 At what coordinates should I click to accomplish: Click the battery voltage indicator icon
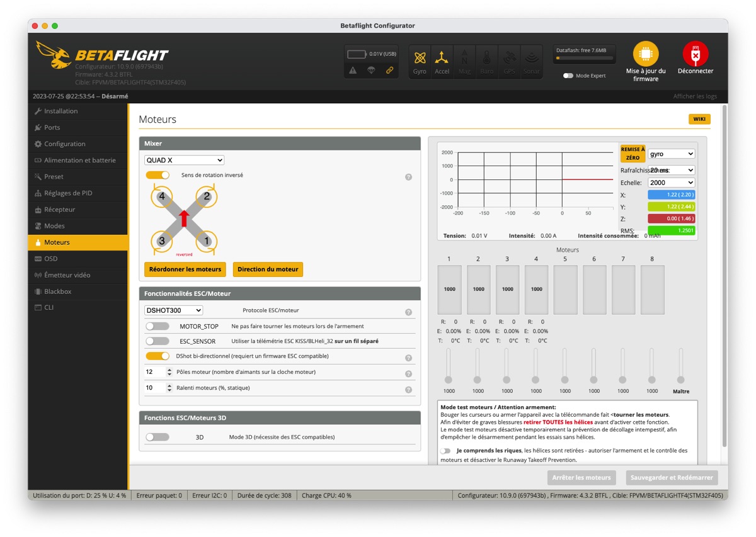(357, 54)
